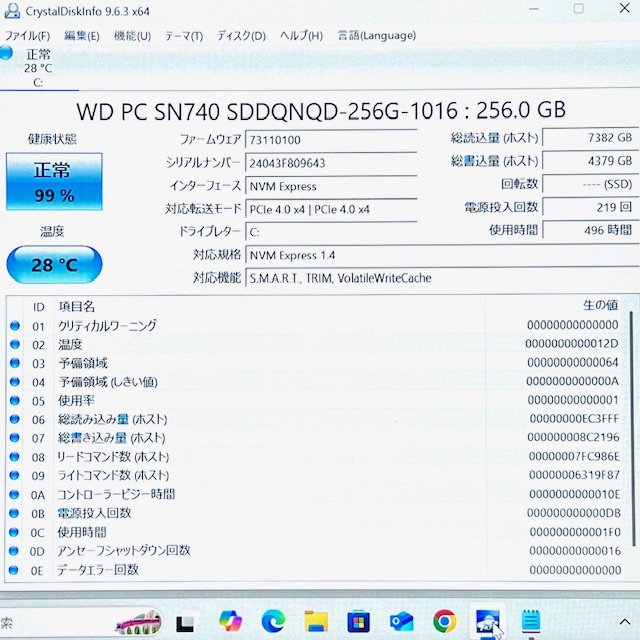Click the interface field NVM Express
Image resolution: width=640 pixels, height=640 pixels.
tap(331, 187)
